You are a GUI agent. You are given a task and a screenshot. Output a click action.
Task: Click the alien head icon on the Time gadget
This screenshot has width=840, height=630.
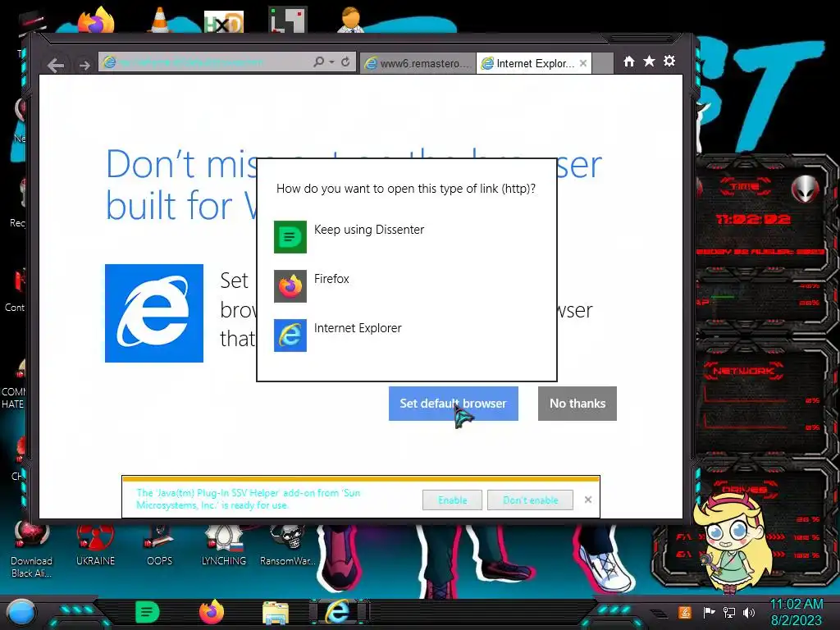pos(806,188)
